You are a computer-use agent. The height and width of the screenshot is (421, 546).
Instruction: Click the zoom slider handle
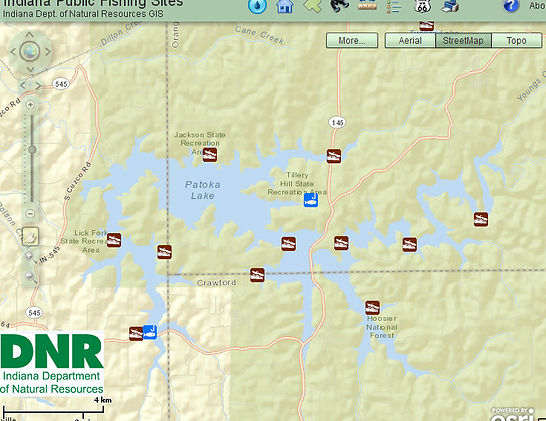click(x=32, y=149)
